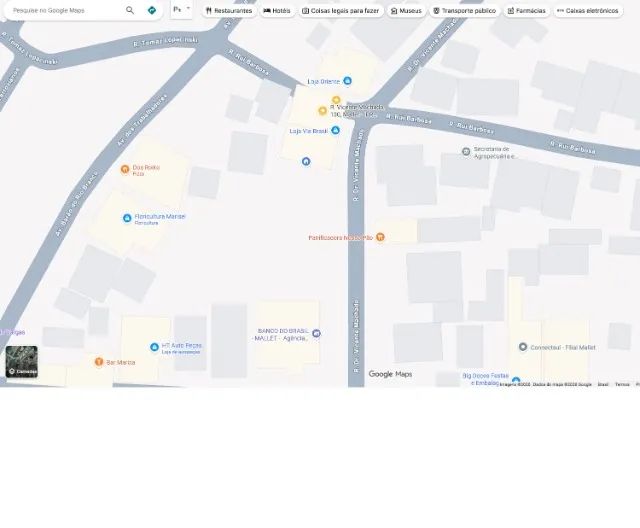Click the BANCO DO BRASIL MALLET label

tap(282, 335)
